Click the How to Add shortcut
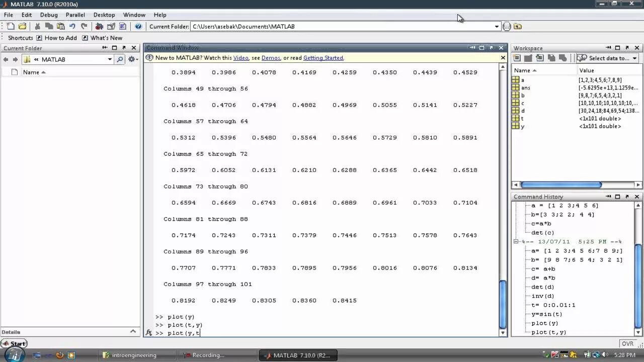This screenshot has width=644, height=362. click(x=56, y=38)
